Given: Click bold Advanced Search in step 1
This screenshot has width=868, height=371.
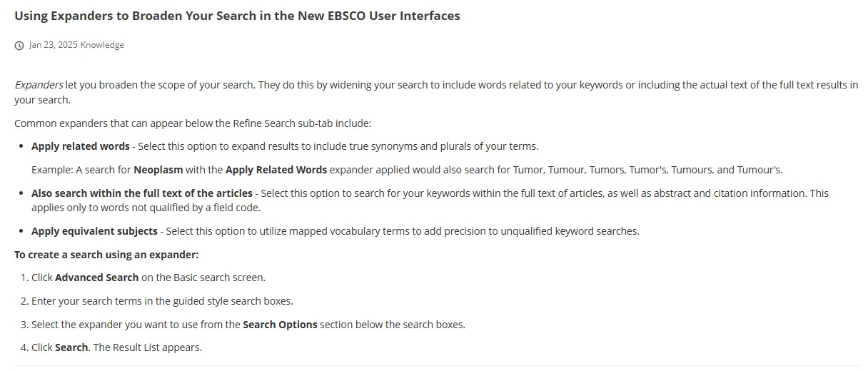Looking at the screenshot, I should pos(96,278).
